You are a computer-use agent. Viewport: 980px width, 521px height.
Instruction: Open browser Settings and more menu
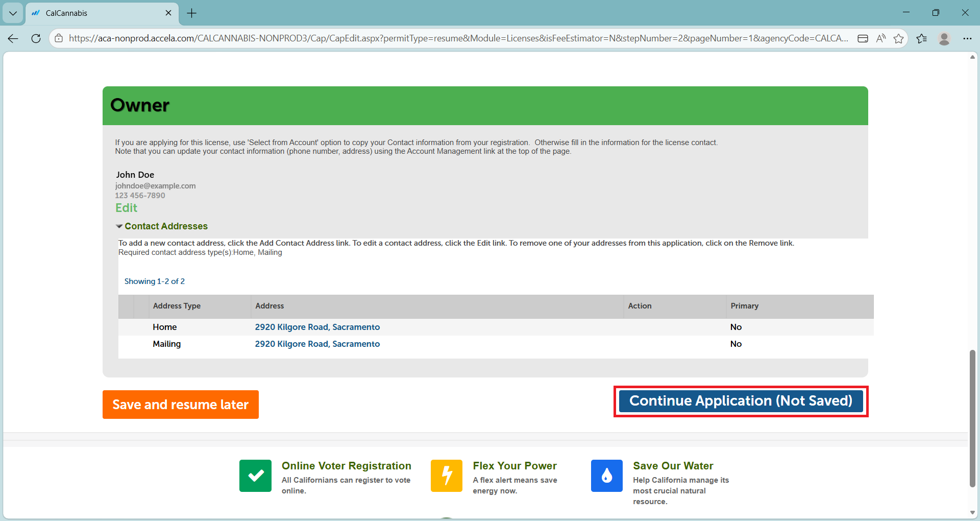[967, 38]
